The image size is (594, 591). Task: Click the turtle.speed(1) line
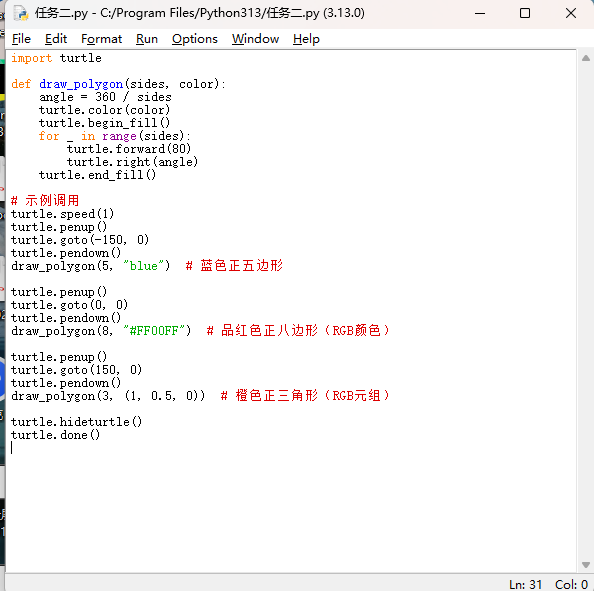(x=63, y=214)
